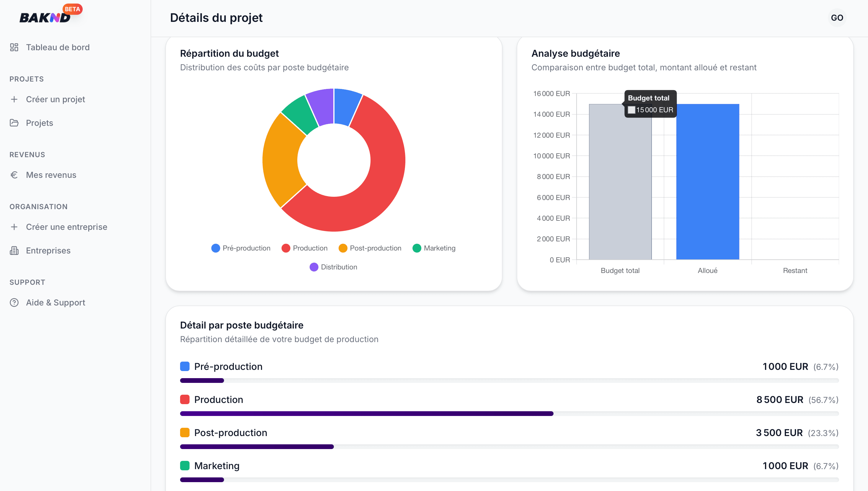Click the BETA badge on the logo

[72, 9]
